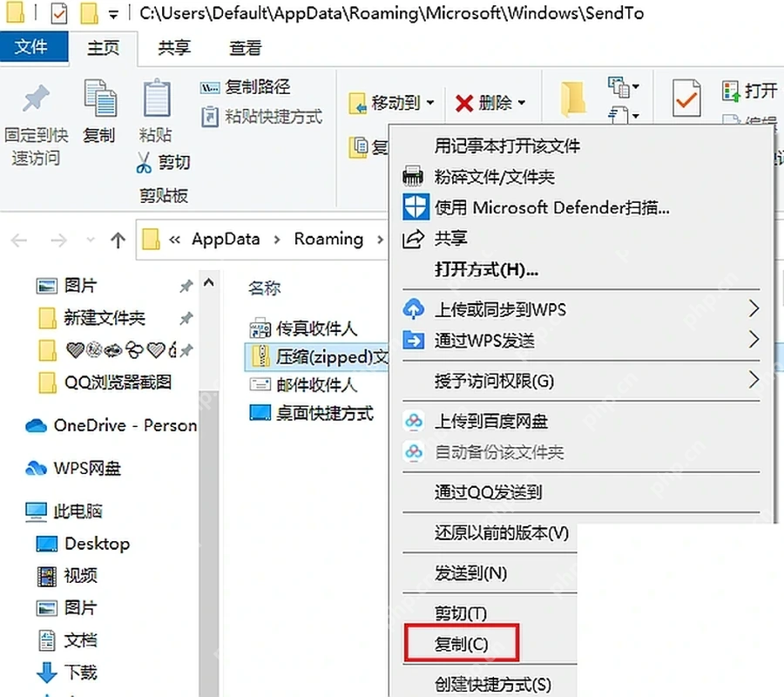Choose 粉碎文件/文件夹 in context menu
Image resolution: width=784 pixels, height=697 pixels.
(x=494, y=177)
